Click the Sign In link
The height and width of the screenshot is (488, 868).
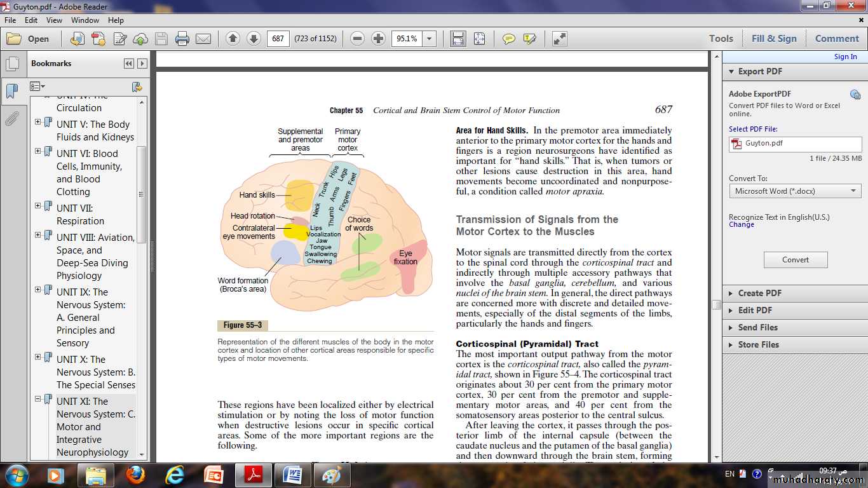coord(845,57)
